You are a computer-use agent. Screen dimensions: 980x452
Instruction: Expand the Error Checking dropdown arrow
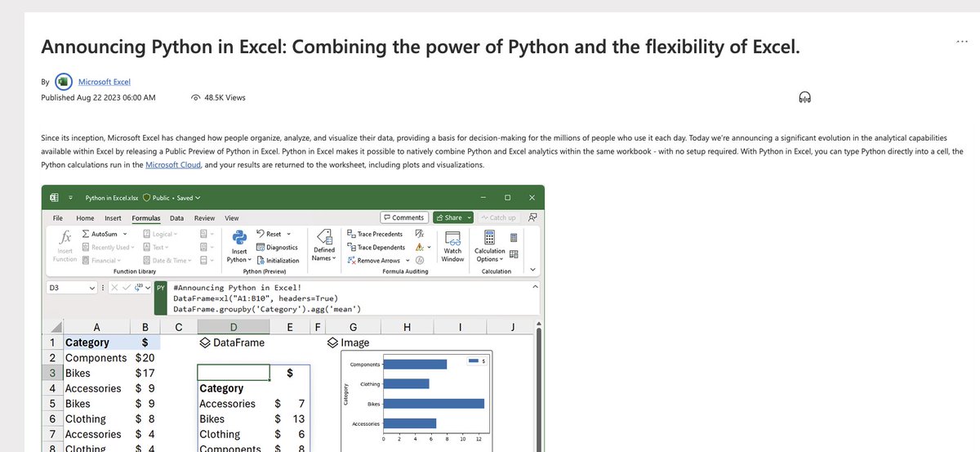(429, 248)
